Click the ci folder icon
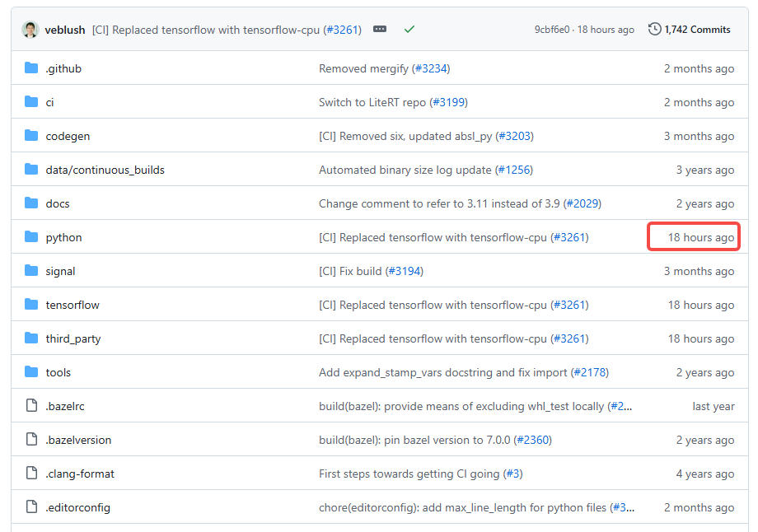Image resolution: width=758 pixels, height=532 pixels. (x=31, y=101)
